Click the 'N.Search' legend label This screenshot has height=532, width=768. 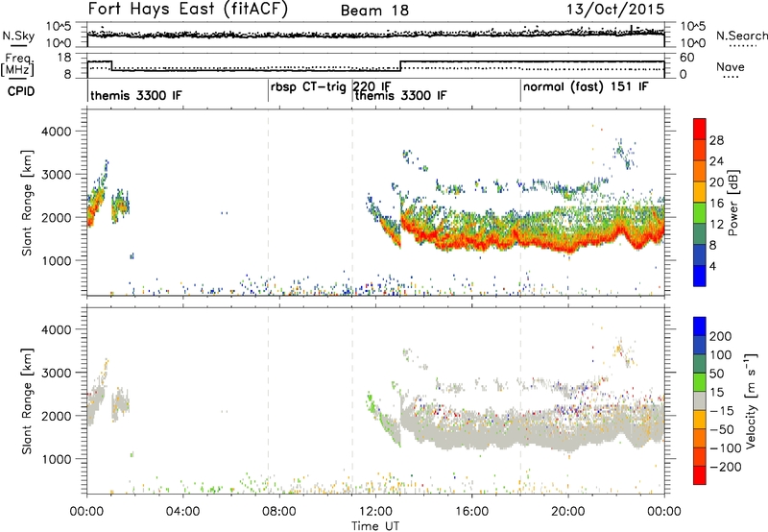tap(741, 36)
